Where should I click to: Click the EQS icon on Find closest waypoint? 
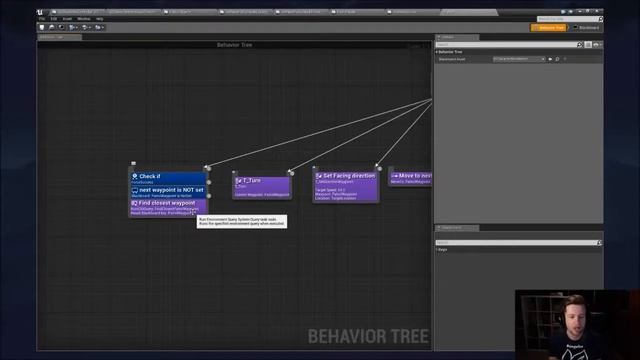click(x=134, y=203)
